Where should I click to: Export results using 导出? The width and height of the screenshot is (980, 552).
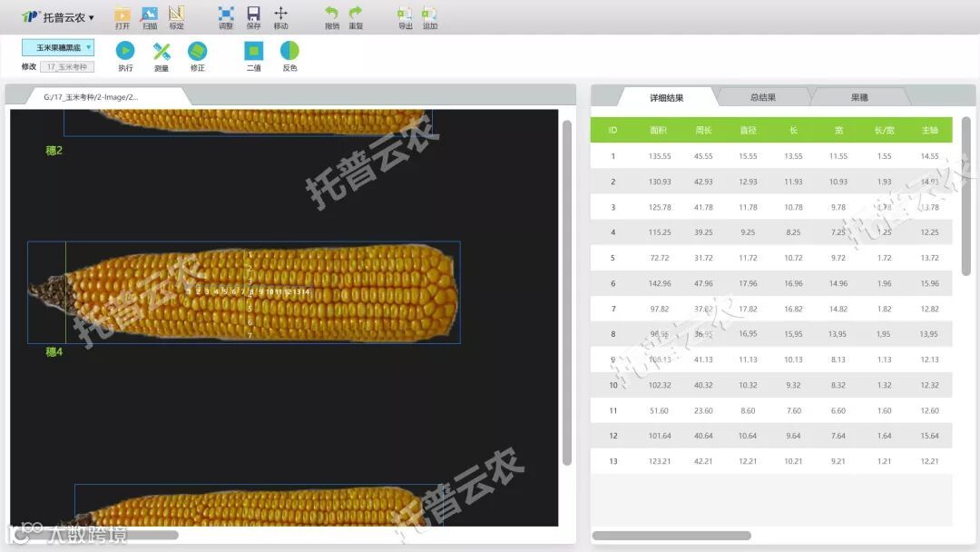(405, 17)
